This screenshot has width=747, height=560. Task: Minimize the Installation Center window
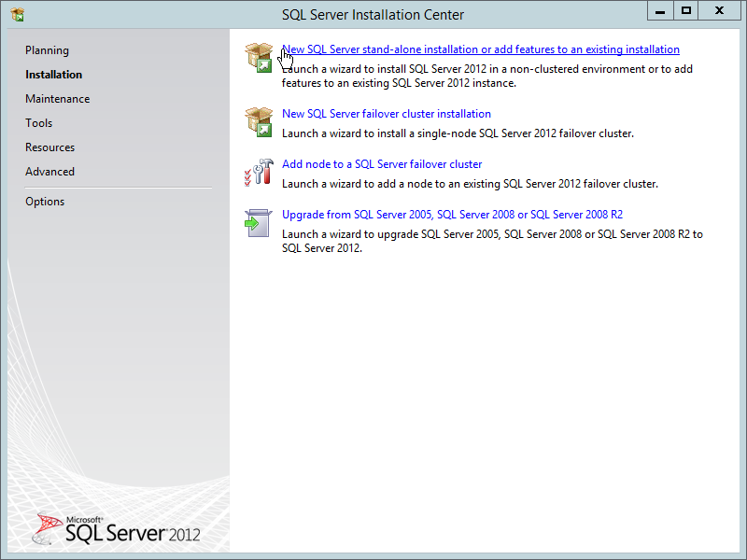pyautogui.click(x=660, y=11)
